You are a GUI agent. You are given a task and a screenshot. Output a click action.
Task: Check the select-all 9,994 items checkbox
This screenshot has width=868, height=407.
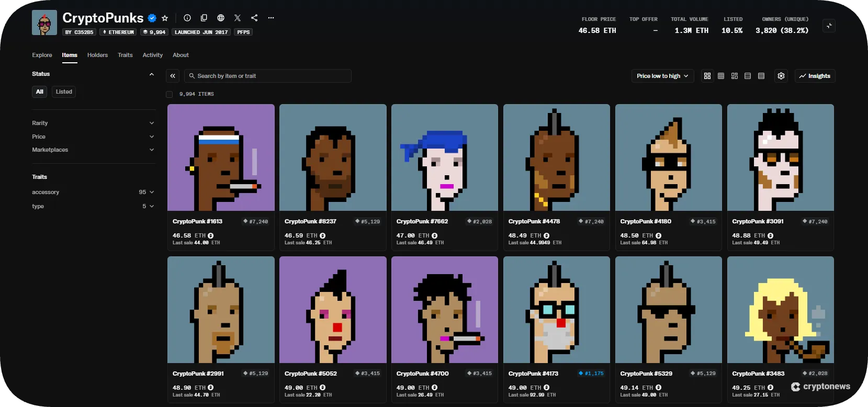[x=169, y=94]
